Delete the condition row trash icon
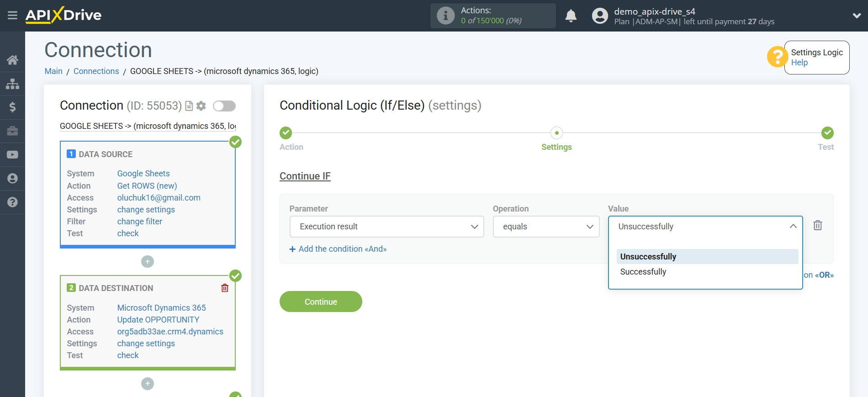 click(818, 225)
